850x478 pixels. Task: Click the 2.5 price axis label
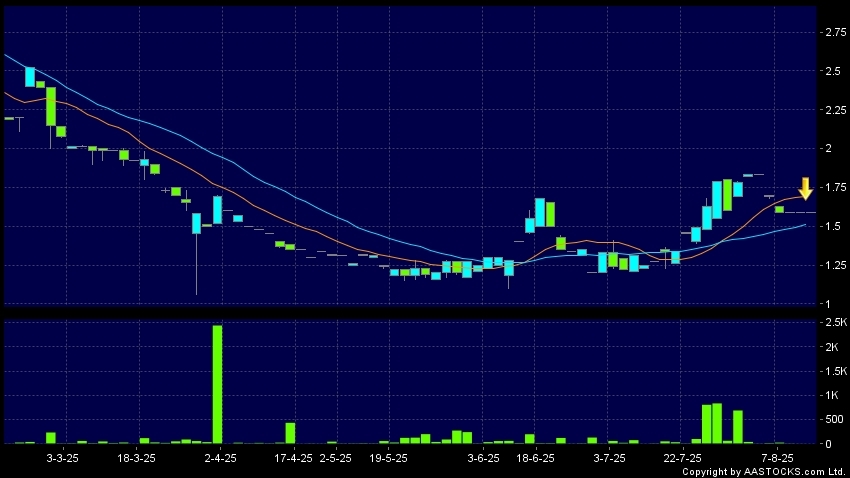point(833,72)
